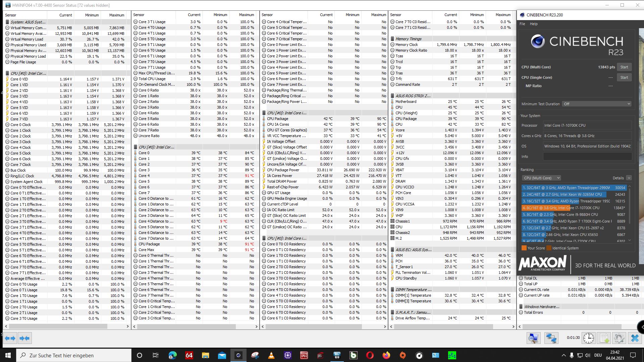Image resolution: width=644 pixels, height=362 pixels.
Task: Show hidden system tray icons
Action: point(563,355)
